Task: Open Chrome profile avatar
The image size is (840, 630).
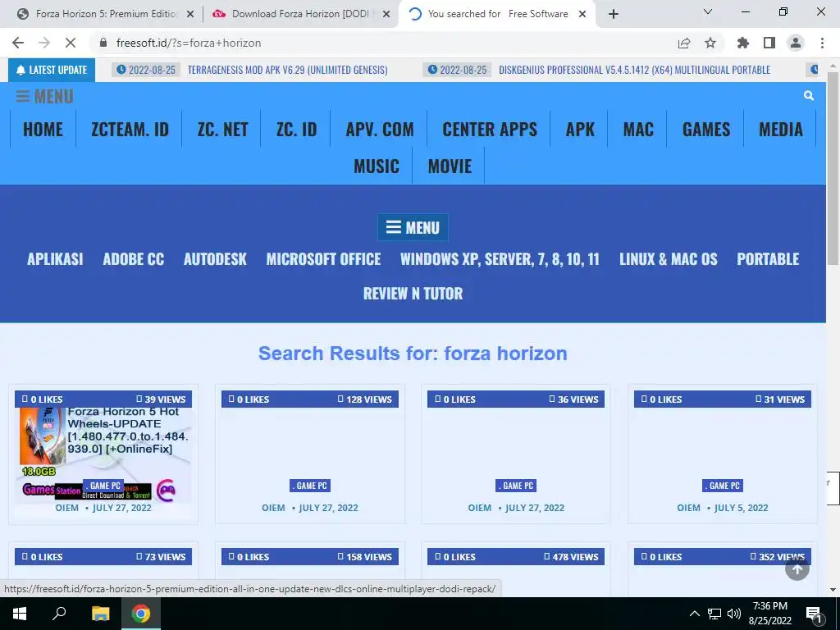Action: [796, 43]
